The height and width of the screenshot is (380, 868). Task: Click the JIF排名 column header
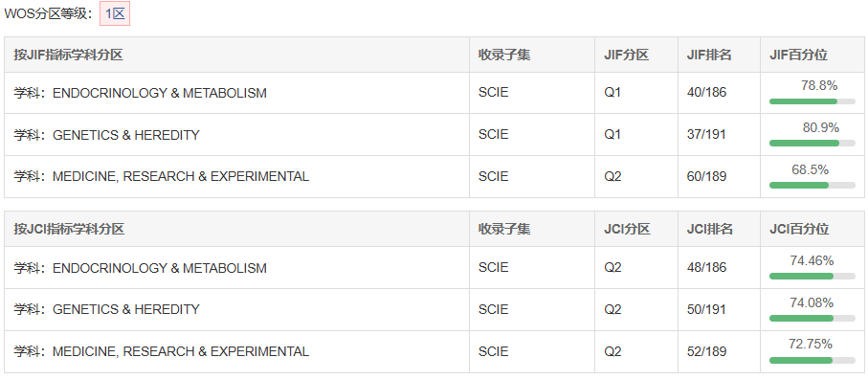click(x=709, y=55)
